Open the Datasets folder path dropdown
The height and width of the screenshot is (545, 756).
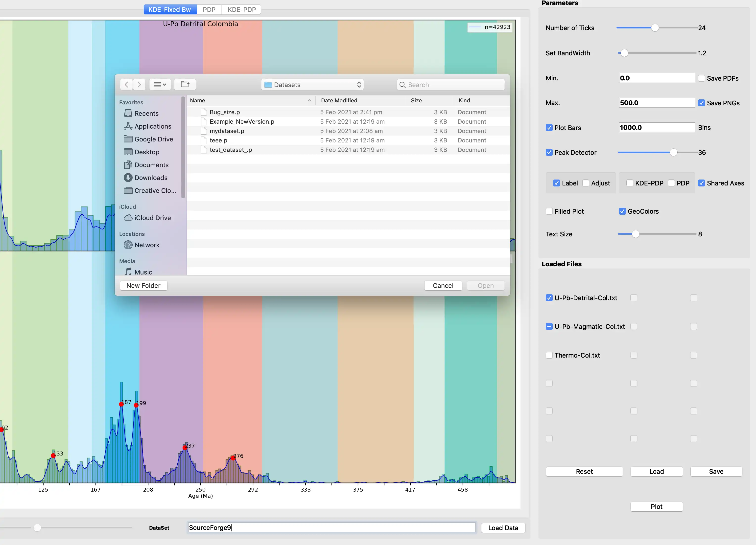pyautogui.click(x=312, y=85)
